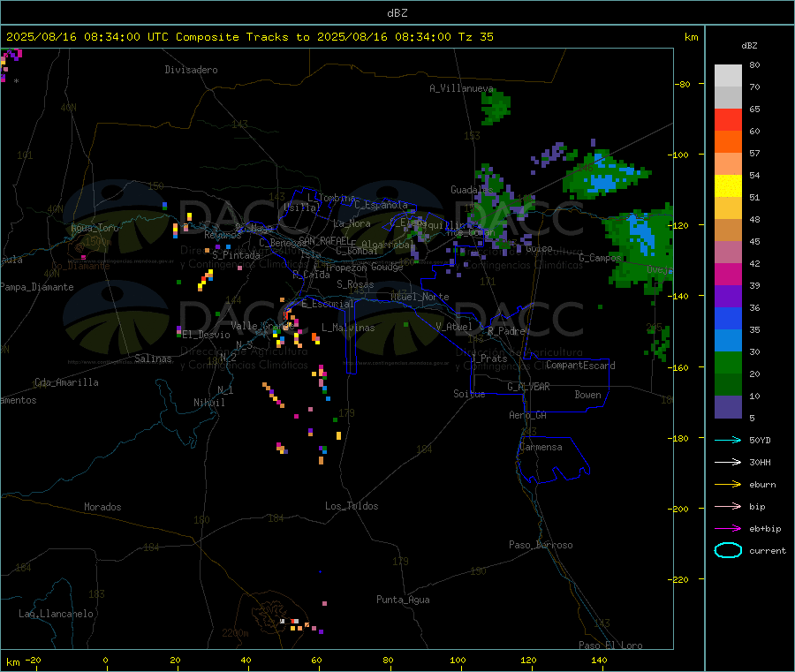Viewport: 795px width, 672px height.
Task: Click the J_Prats map label
Action: [x=488, y=359]
